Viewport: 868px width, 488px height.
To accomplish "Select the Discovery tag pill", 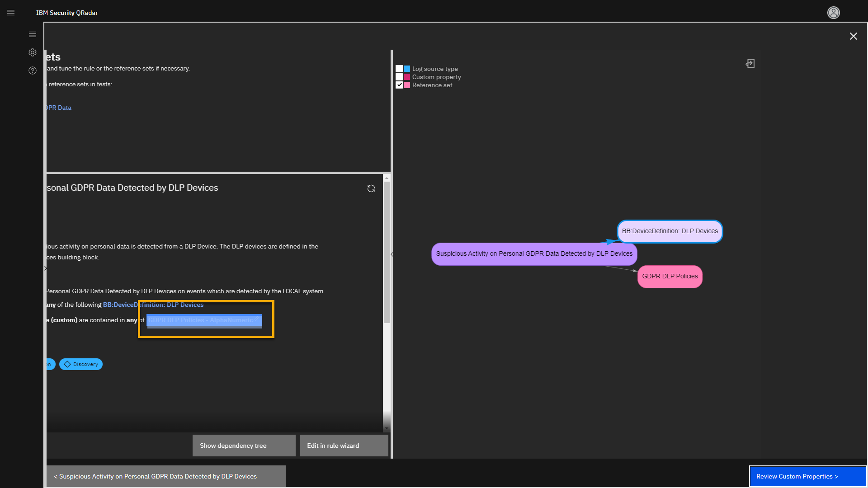I will pyautogui.click(x=81, y=364).
